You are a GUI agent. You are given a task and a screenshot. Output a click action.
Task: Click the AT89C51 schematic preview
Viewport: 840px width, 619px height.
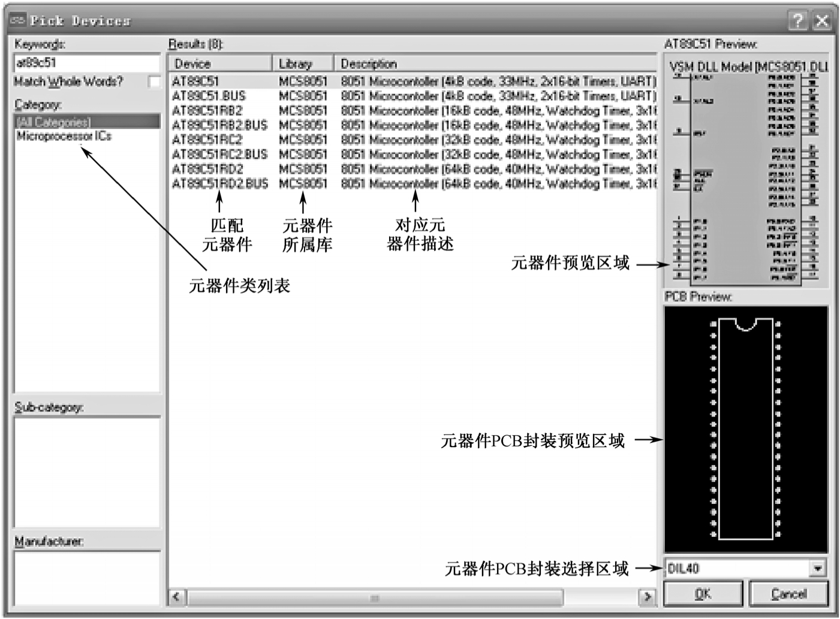tap(745, 173)
